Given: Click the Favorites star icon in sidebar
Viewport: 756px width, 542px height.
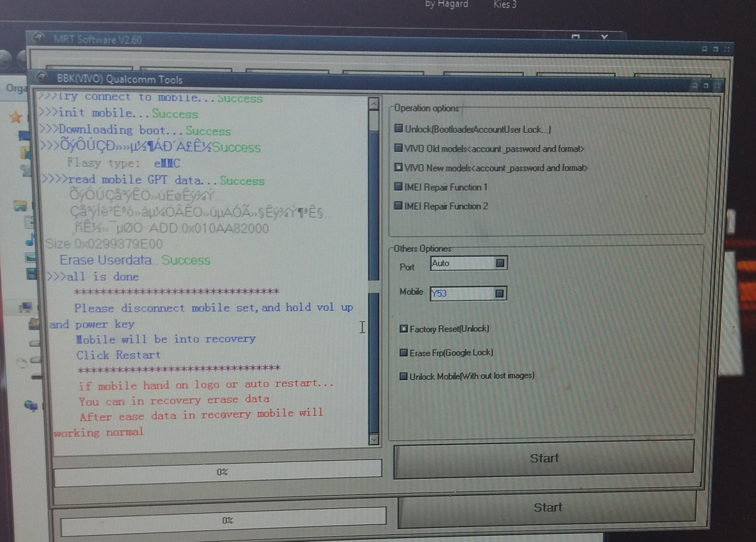Looking at the screenshot, I should click(16, 117).
